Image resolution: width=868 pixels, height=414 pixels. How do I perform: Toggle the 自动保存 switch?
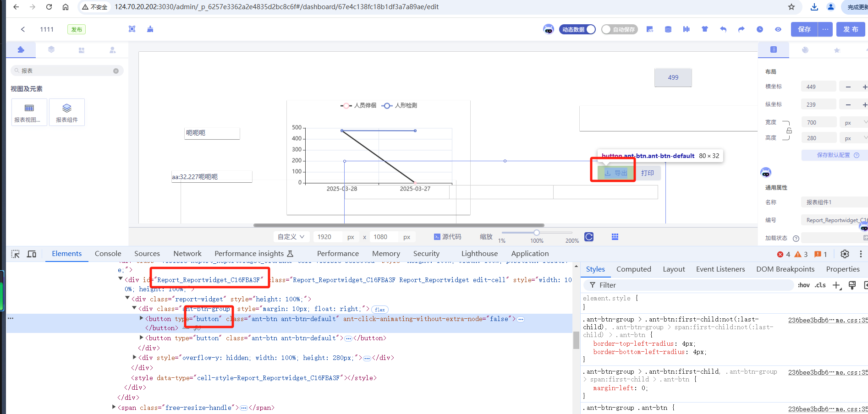pyautogui.click(x=620, y=29)
